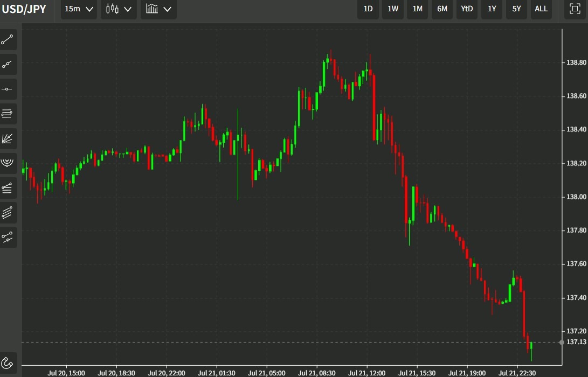Select the Fibonacci arcs tool
Screen dimensions: 588x377
[x=7, y=163]
